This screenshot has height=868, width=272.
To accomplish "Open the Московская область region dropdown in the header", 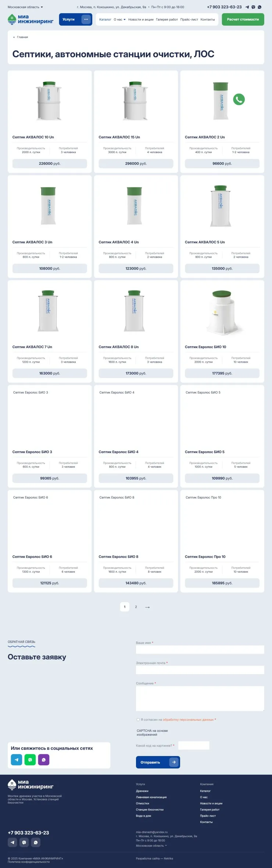I will [x=25, y=7].
